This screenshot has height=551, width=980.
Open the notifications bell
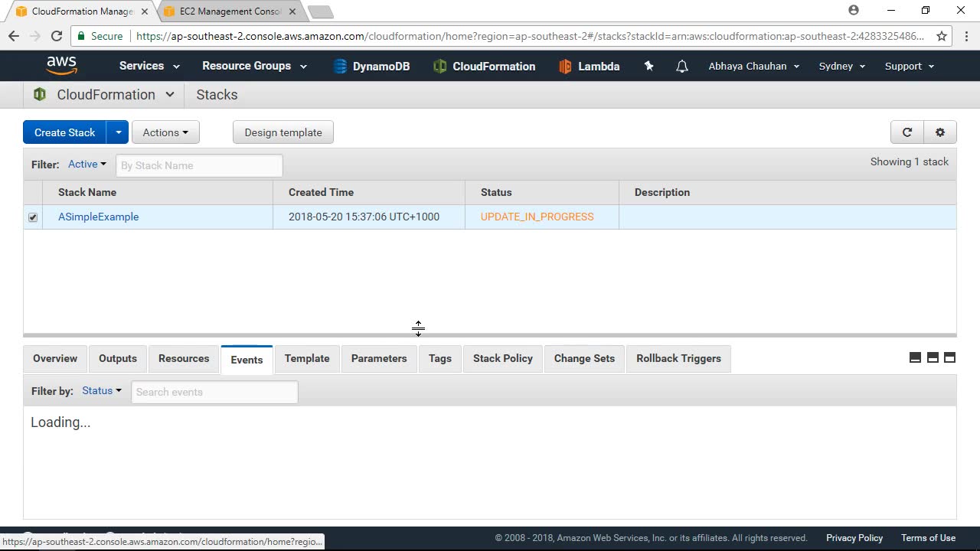coord(681,67)
